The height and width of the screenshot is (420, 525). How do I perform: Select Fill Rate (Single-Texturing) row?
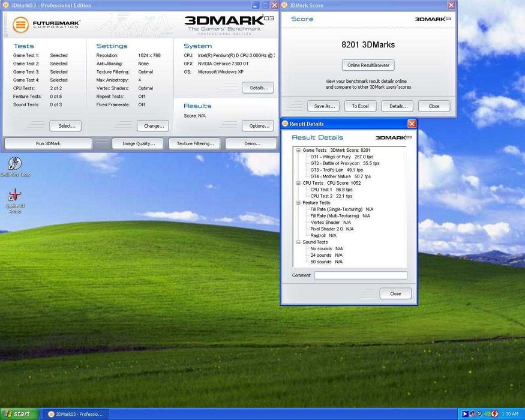(341, 209)
